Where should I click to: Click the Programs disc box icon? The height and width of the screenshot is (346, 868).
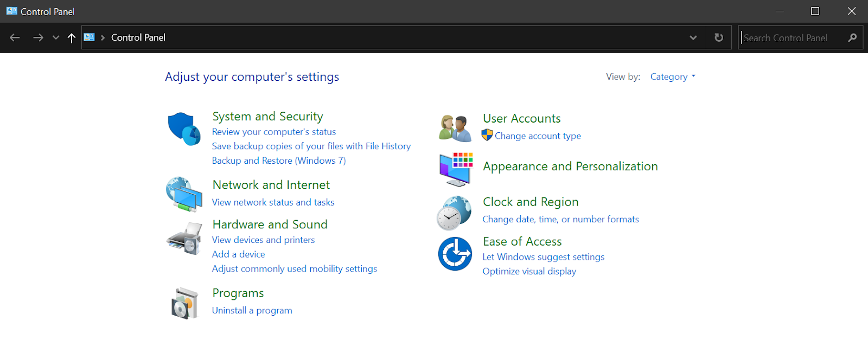tap(184, 303)
